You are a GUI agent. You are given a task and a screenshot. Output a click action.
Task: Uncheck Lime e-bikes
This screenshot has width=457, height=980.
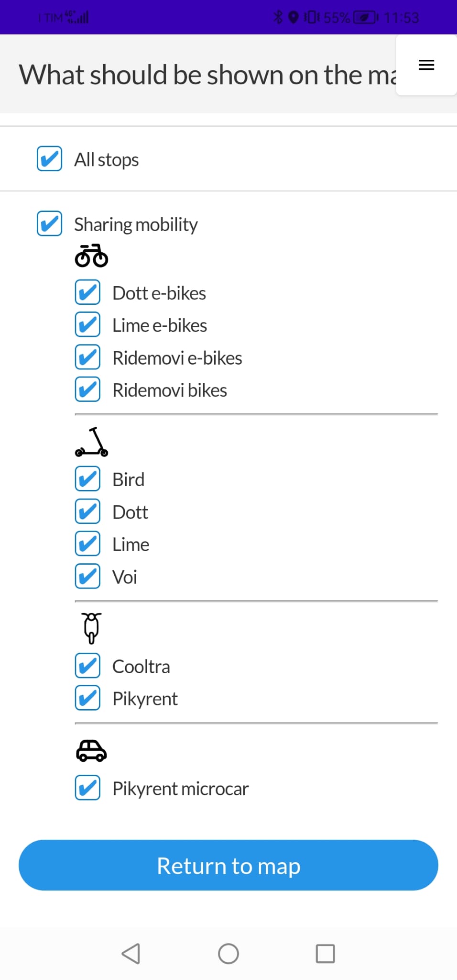[87, 324]
